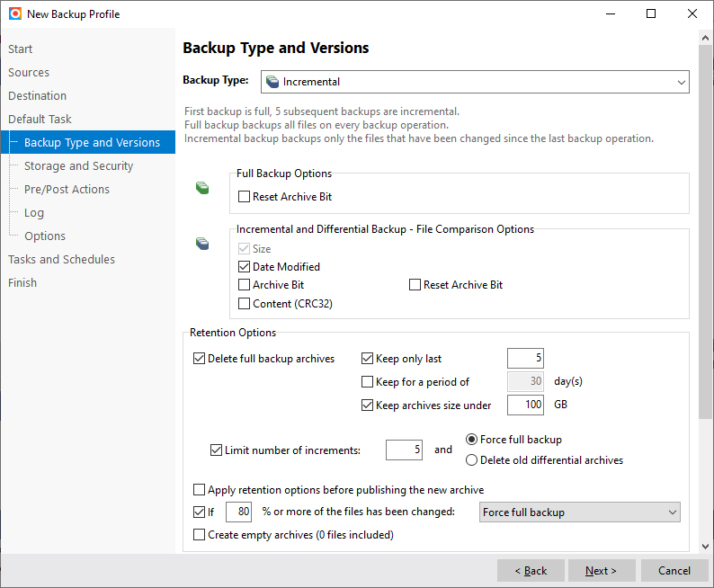Screen dimensions: 714x588
Task: Click the Next button
Action: (x=601, y=571)
